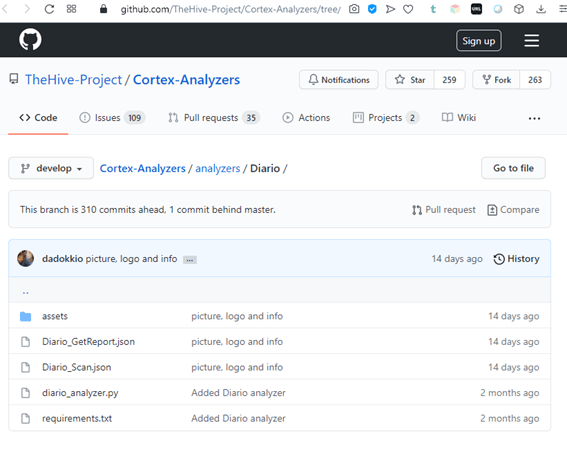Reload the page with the refresh icon

(49, 9)
